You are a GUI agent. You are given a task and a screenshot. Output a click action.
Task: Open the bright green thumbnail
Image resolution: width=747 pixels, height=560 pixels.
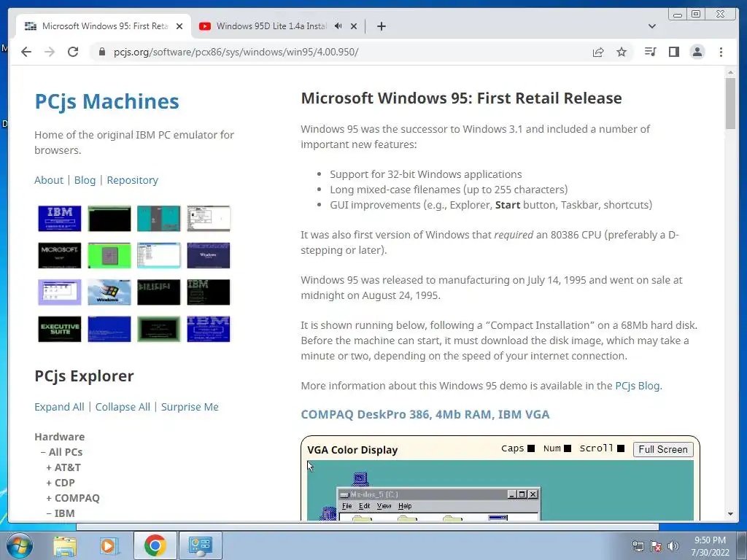pos(109,255)
